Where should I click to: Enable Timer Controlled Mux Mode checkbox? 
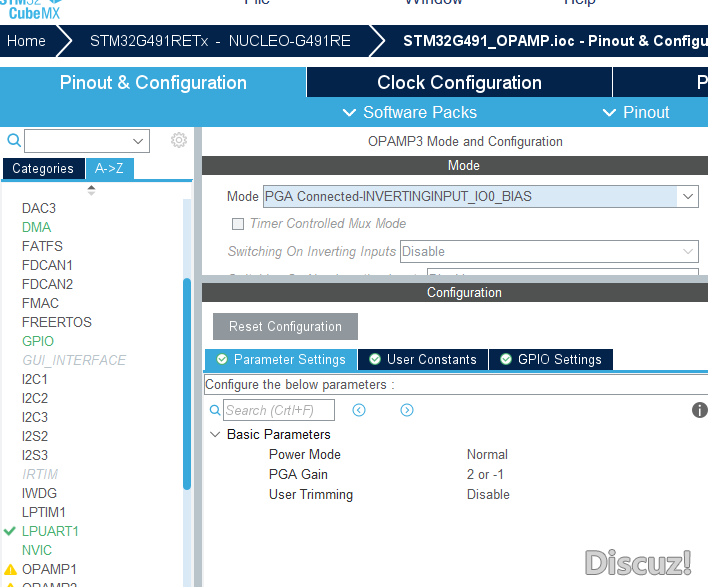(238, 224)
